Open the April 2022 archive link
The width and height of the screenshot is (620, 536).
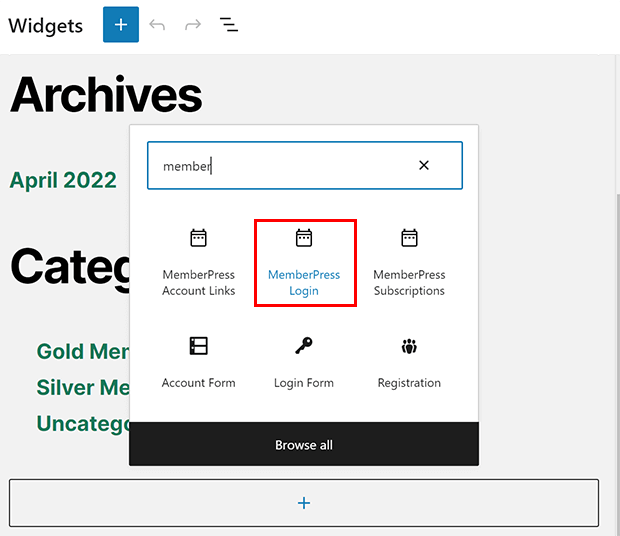tap(63, 180)
